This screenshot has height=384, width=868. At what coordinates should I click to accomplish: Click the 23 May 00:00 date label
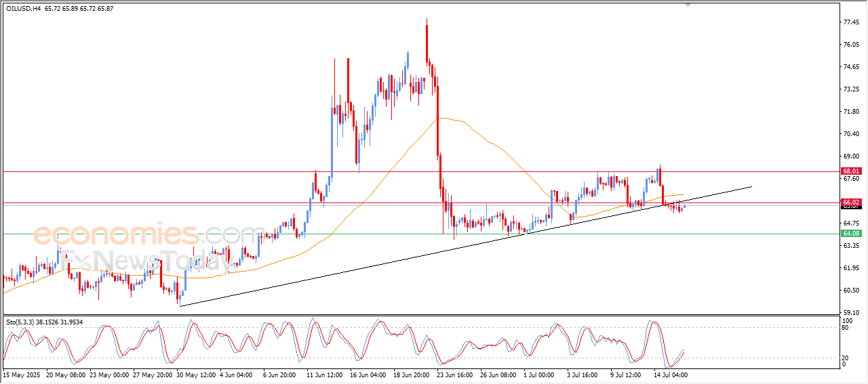coord(109,375)
